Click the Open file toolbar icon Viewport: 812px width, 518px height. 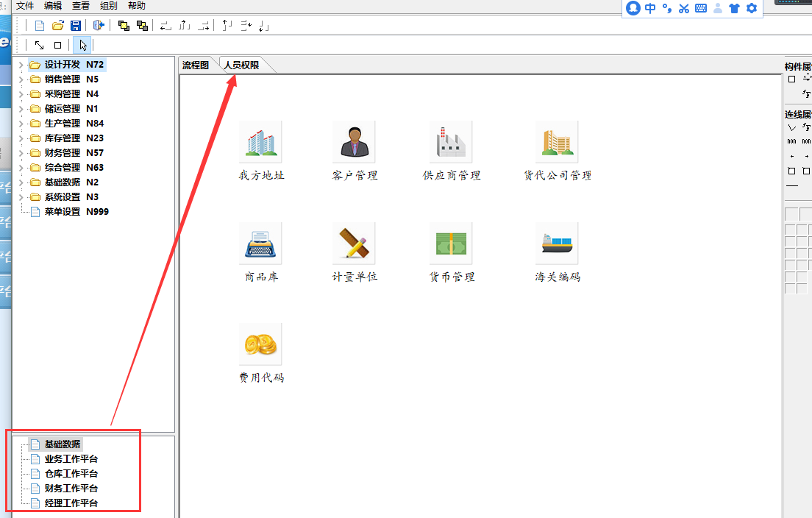click(57, 24)
